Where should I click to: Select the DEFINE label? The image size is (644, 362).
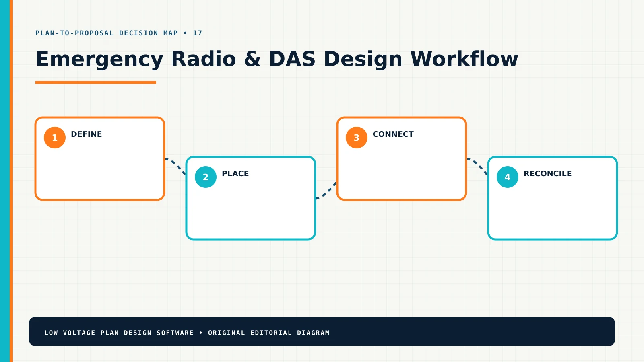click(87, 134)
